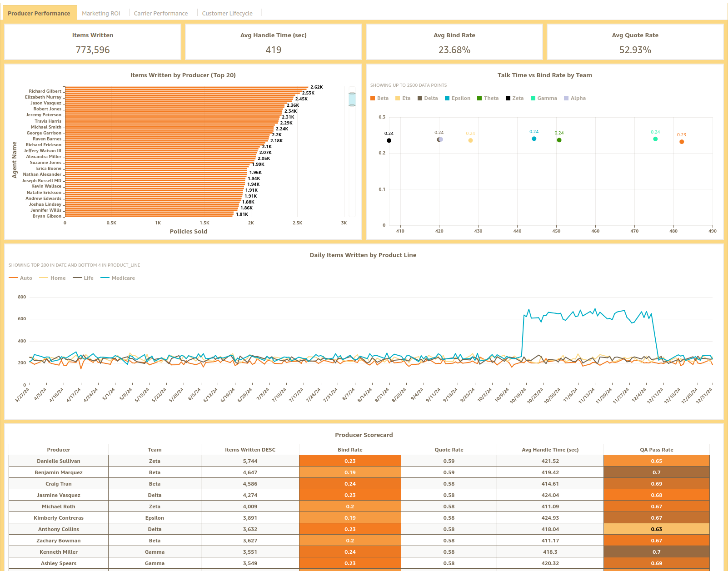Return to the Producer Performance tab

pyautogui.click(x=39, y=13)
